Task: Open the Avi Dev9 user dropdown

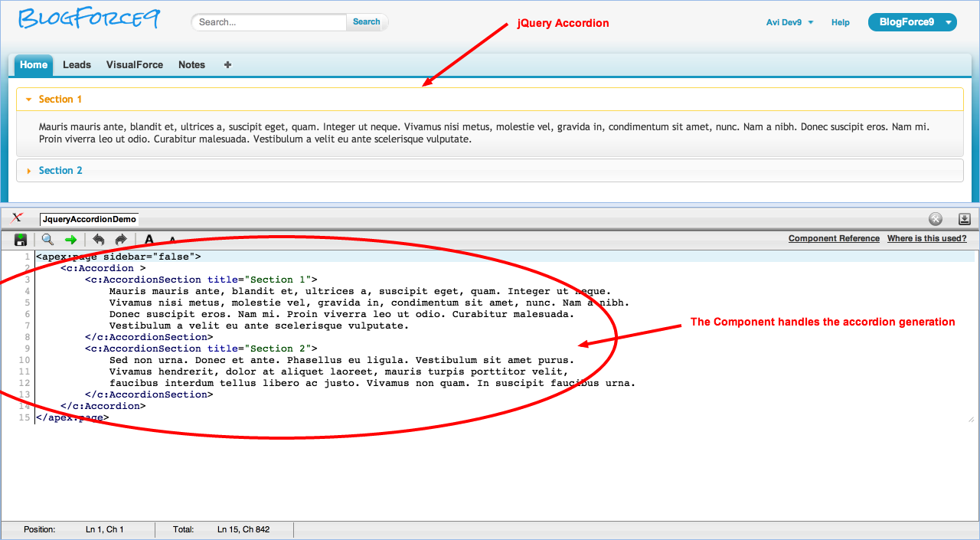Action: 789,22
